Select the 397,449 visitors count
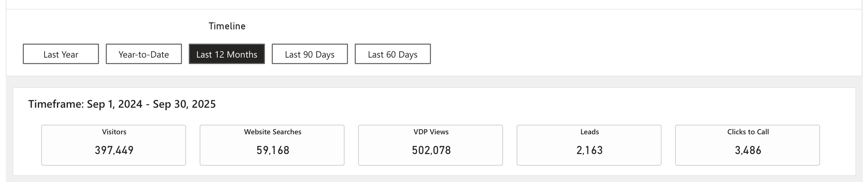The image size is (868, 182). click(114, 150)
